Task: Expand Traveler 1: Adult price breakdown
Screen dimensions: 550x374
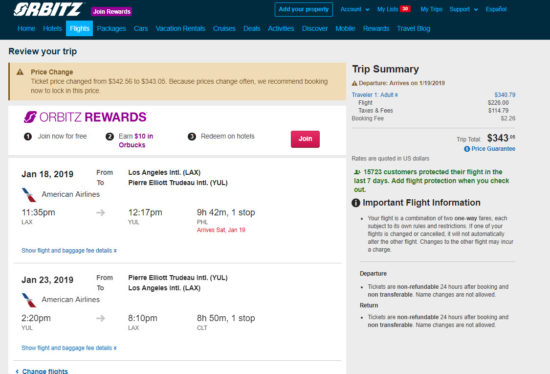Action: pyautogui.click(x=375, y=95)
